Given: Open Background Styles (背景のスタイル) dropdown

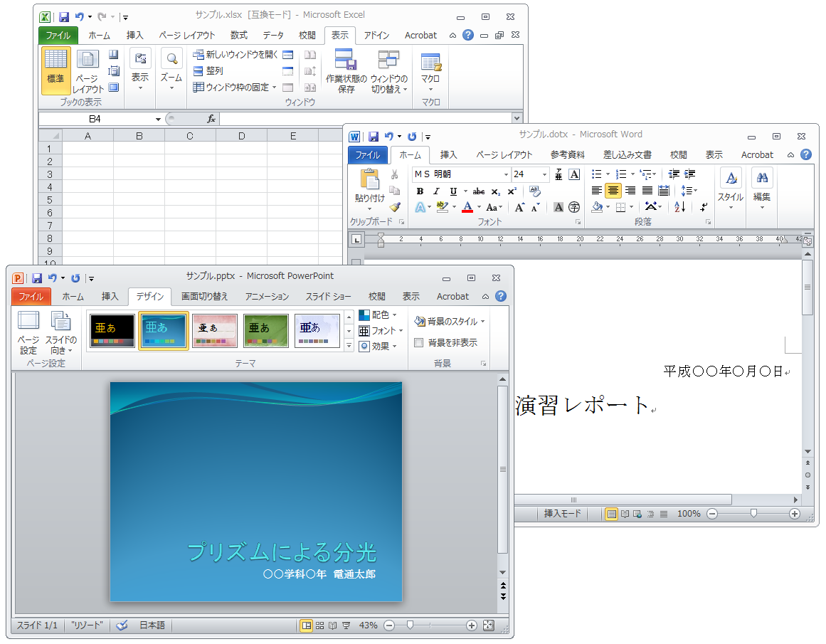Looking at the screenshot, I should pyautogui.click(x=450, y=321).
